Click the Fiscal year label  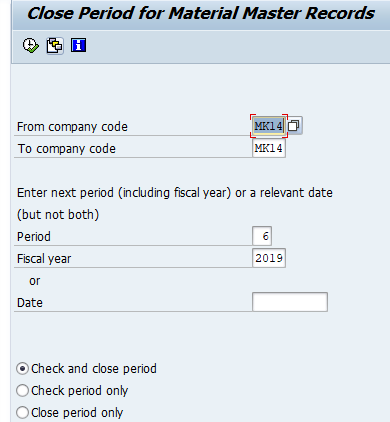44,259
